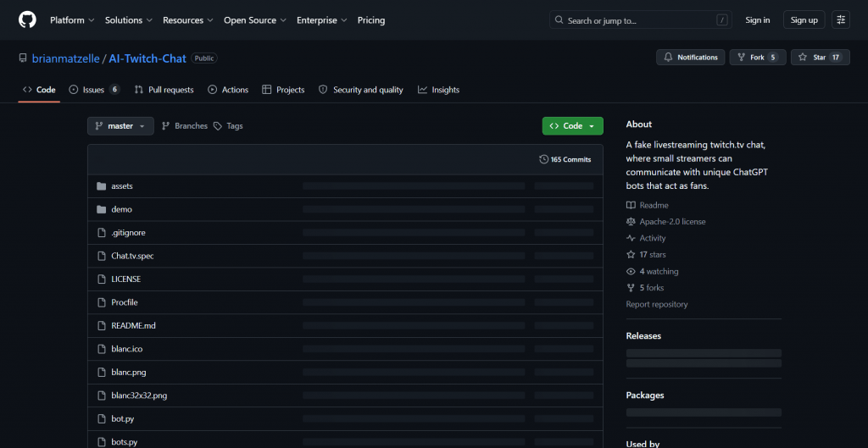This screenshot has height=448, width=868.
Task: Click the Notifications bell button
Action: coord(690,58)
